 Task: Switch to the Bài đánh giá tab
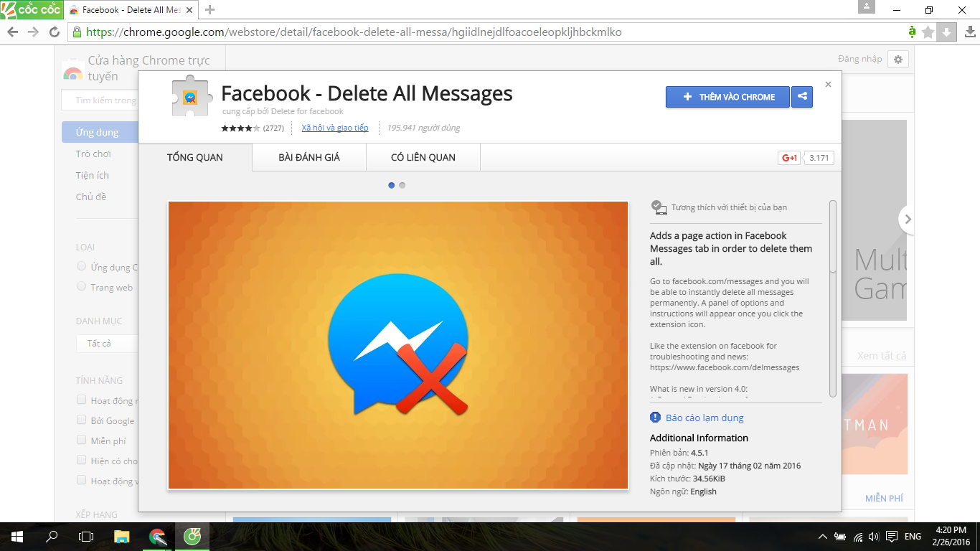point(309,157)
